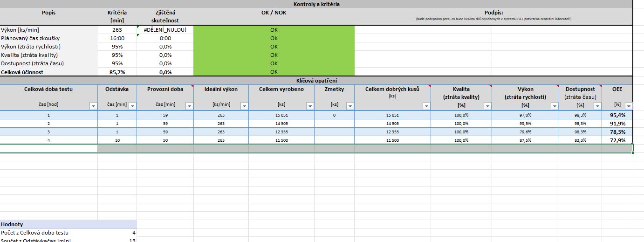Select the Kontroly a kritéria title bar
644x242 pixels.
(316, 4)
